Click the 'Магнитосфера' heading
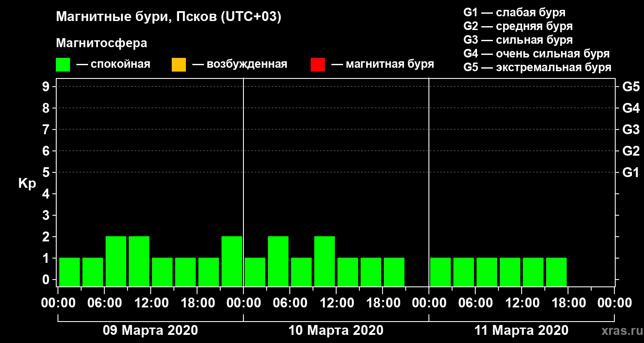 click(x=102, y=43)
